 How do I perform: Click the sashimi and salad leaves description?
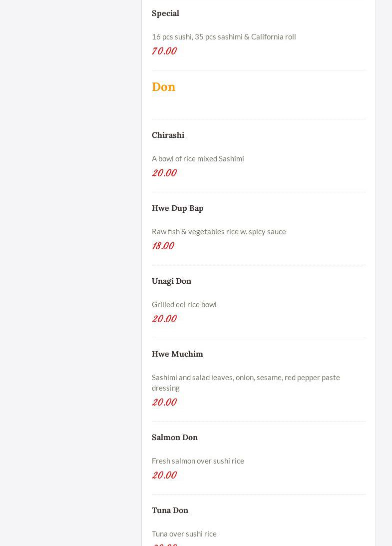click(x=246, y=382)
